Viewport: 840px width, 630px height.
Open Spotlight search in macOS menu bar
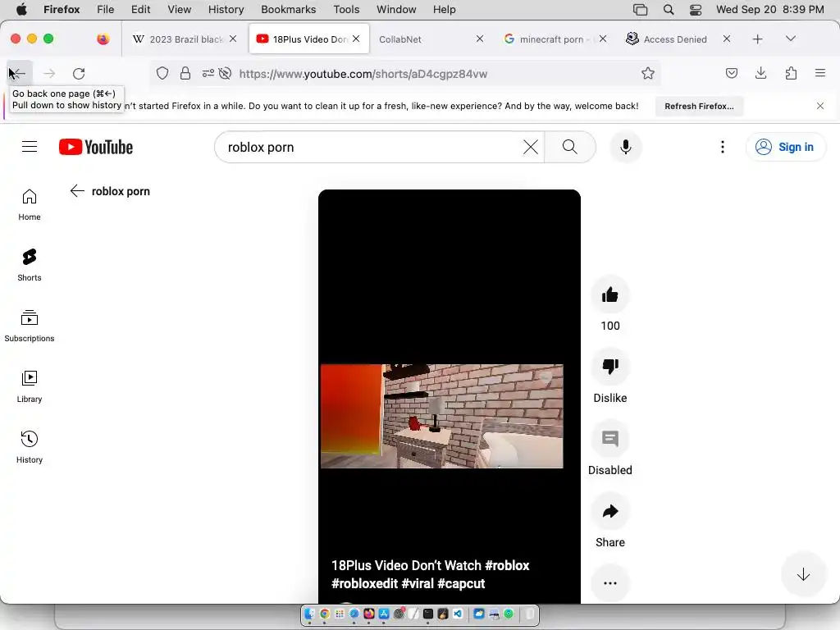coord(668,10)
